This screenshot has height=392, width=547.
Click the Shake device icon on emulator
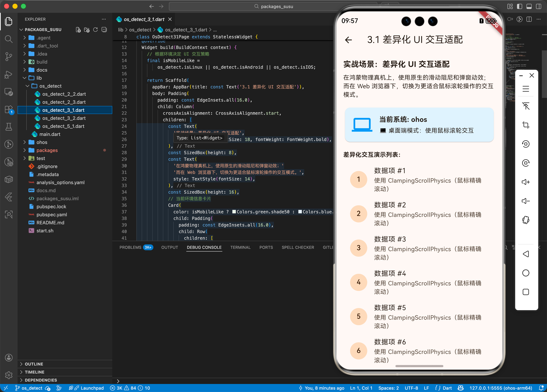pyautogui.click(x=526, y=220)
